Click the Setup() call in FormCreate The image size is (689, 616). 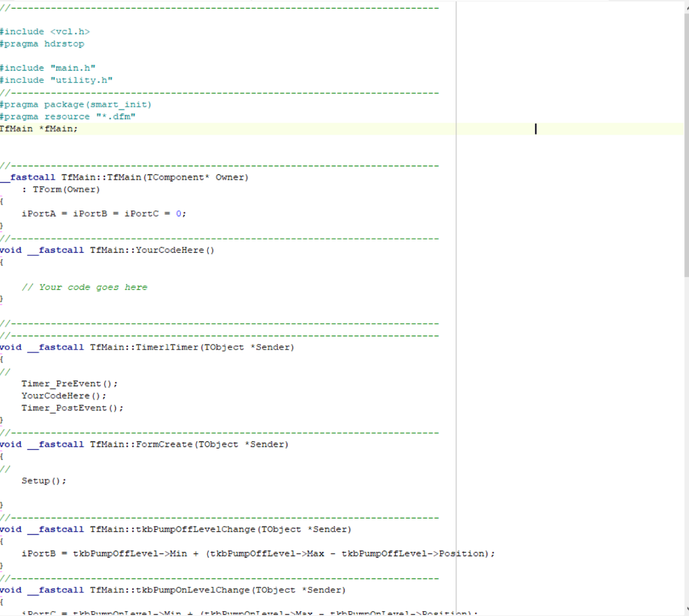coord(44,481)
